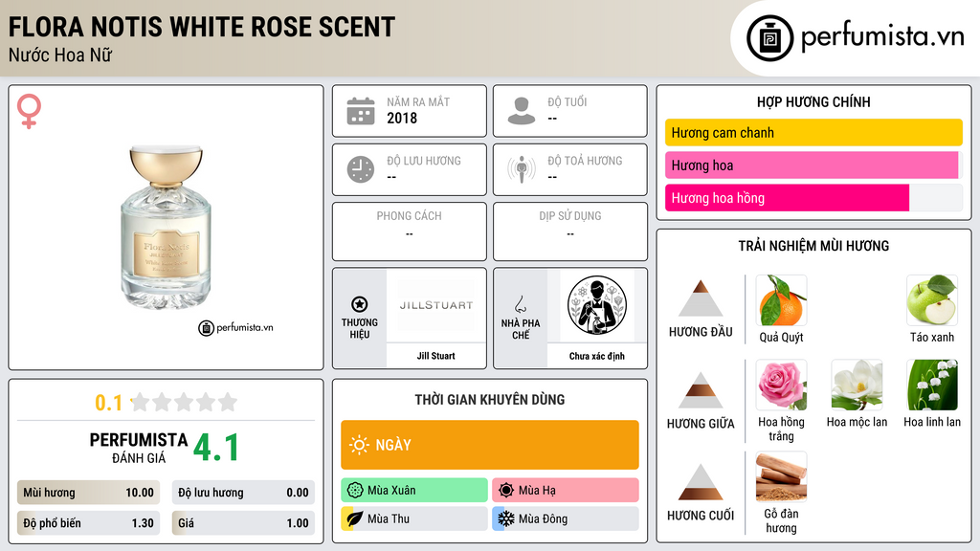980x551 pixels.
Task: Click the Thời gian khuyên dùng heading
Action: click(x=490, y=400)
